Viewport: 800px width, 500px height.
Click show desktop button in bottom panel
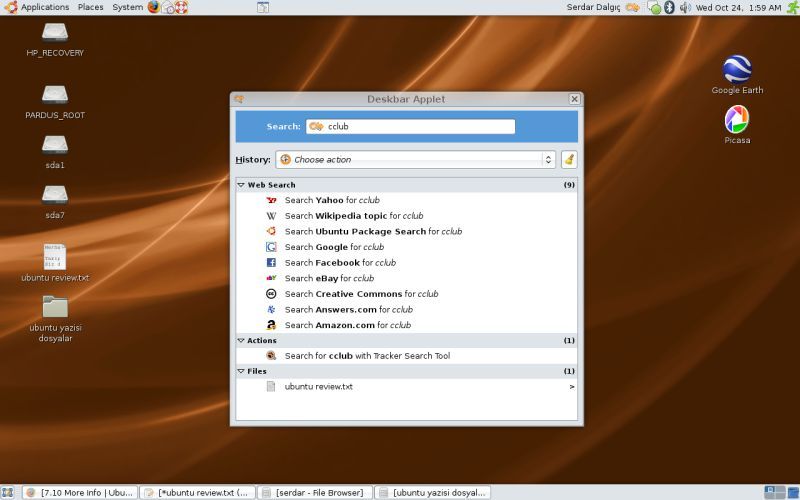click(x=7, y=492)
